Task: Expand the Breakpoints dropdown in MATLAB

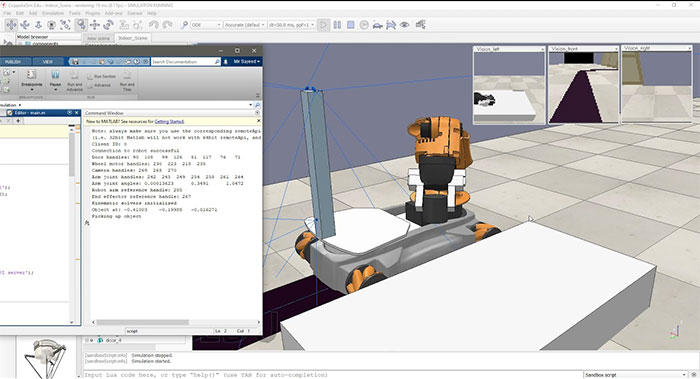Action: 32,90
